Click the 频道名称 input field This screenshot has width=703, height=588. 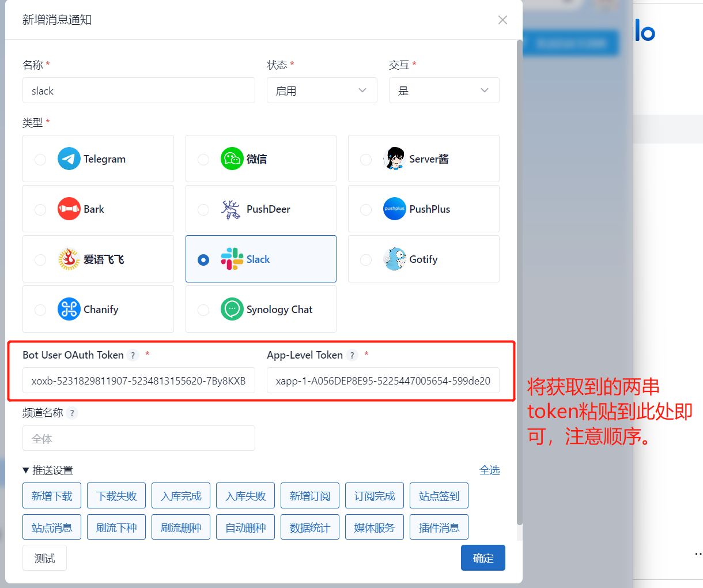[139, 438]
